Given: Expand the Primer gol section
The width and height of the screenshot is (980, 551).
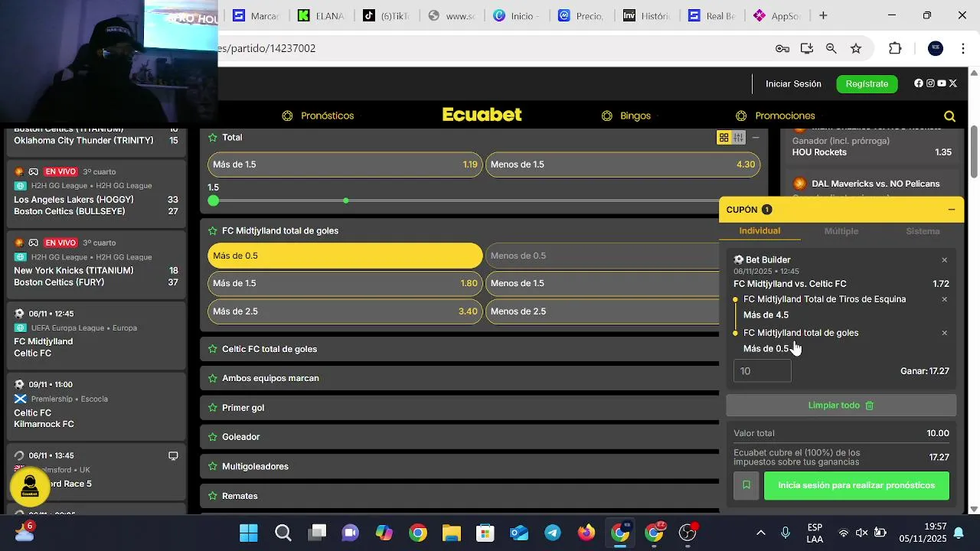Looking at the screenshot, I should (x=459, y=408).
